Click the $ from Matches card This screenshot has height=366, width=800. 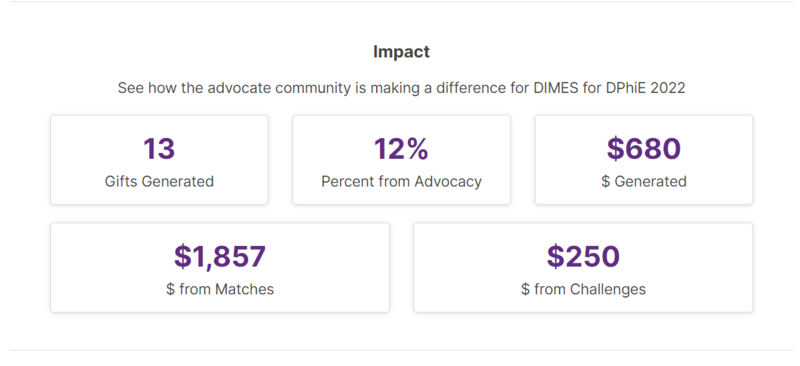pyautogui.click(x=220, y=267)
